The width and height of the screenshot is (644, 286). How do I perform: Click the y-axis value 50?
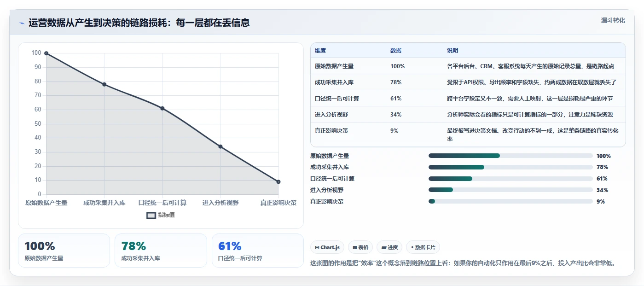point(37,124)
